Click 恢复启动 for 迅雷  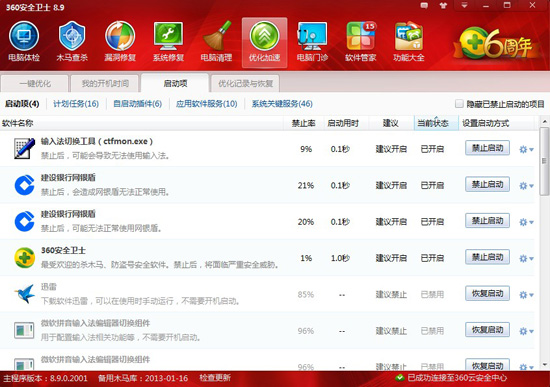(x=487, y=294)
